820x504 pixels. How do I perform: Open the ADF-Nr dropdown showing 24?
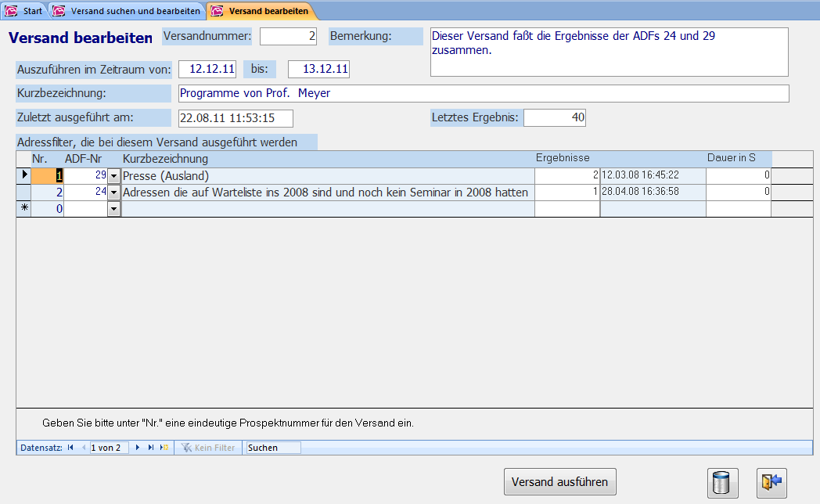point(114,193)
